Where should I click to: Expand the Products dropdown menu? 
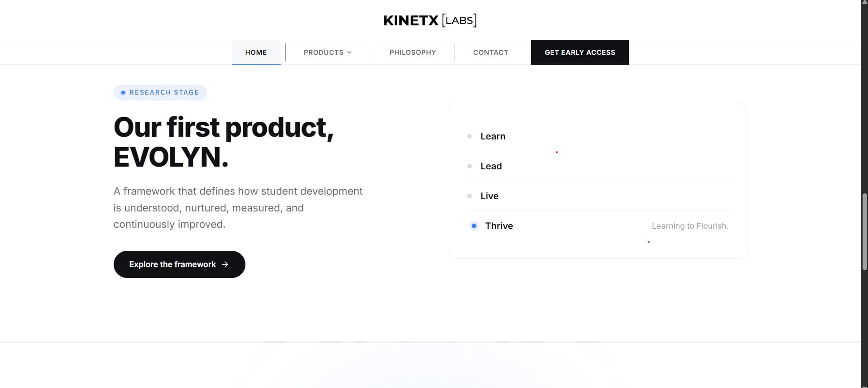327,53
